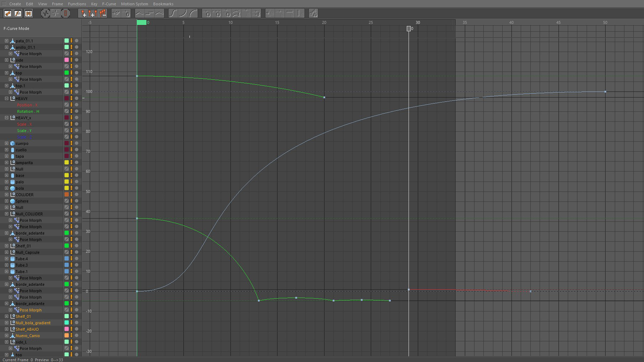Click the first orange add-key icon

point(83,13)
